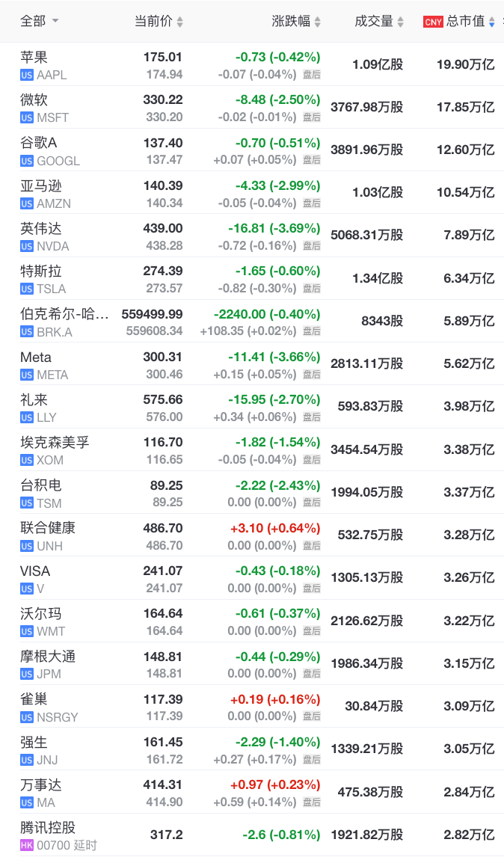This screenshot has width=504, height=863.
Task: Click the US badge beside NVDA
Action: click(x=27, y=246)
